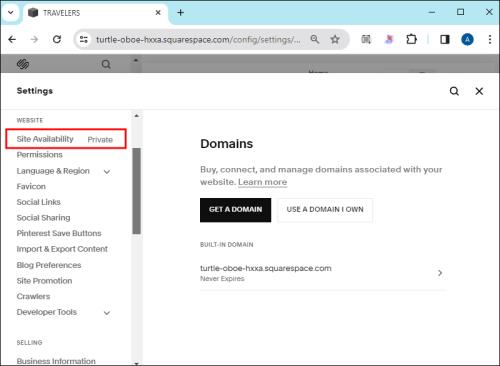500x366 pixels.
Task: Follow the Learn more link
Action: point(262,182)
